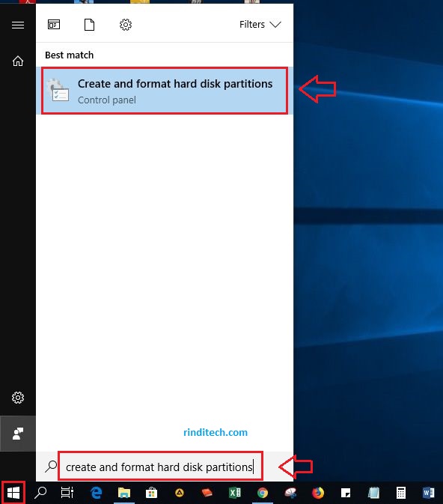Open the AIMP orange triangle taskbar icon
The image size is (443, 504).
click(180, 493)
